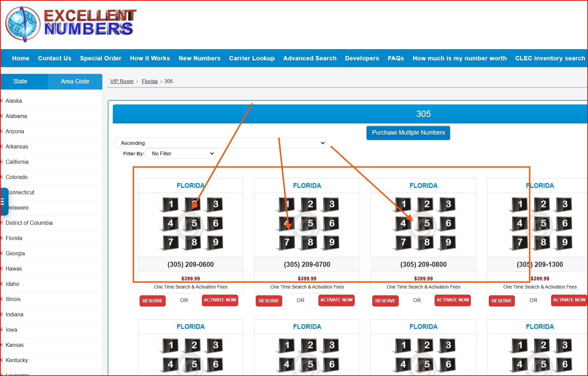Click the Excellent Numbers globe logo

pyautogui.click(x=23, y=24)
